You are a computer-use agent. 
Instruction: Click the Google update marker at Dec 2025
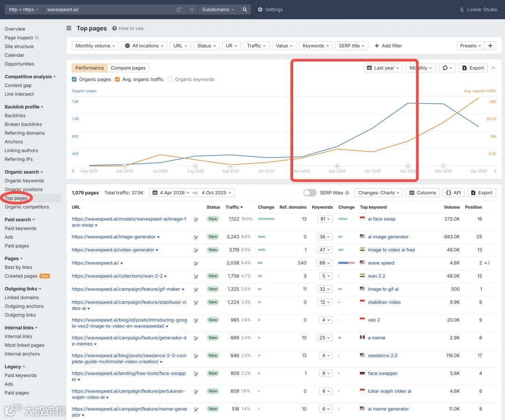click(337, 166)
